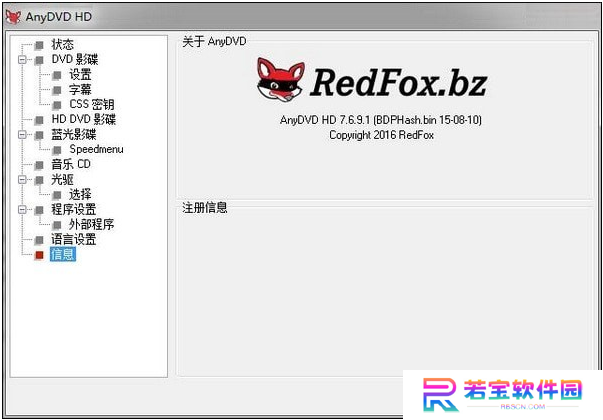Collapse the 光驱 tree node
This screenshot has width=603, height=420.
point(22,179)
